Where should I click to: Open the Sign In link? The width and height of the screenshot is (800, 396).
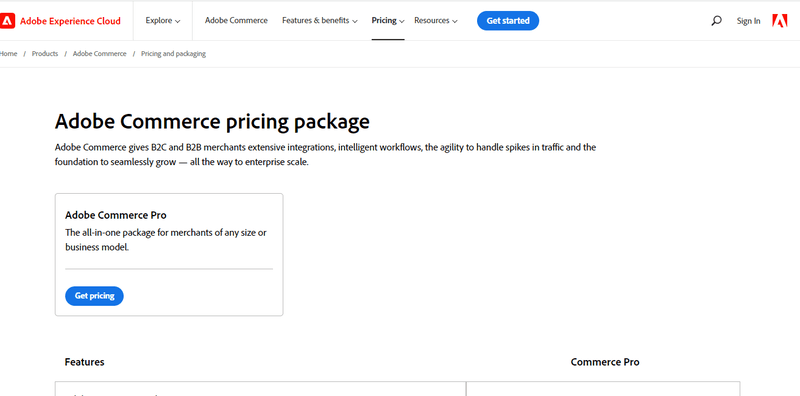click(748, 21)
